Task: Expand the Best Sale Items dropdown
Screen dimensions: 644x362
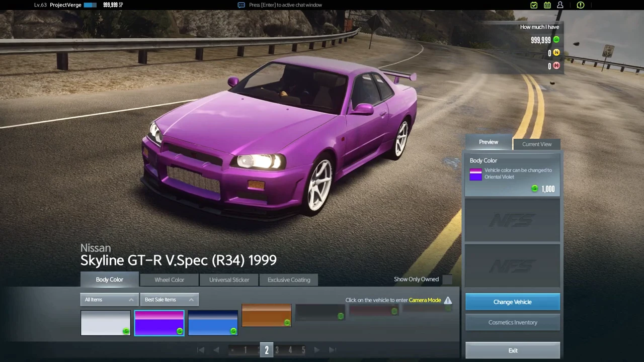Action: click(170, 299)
